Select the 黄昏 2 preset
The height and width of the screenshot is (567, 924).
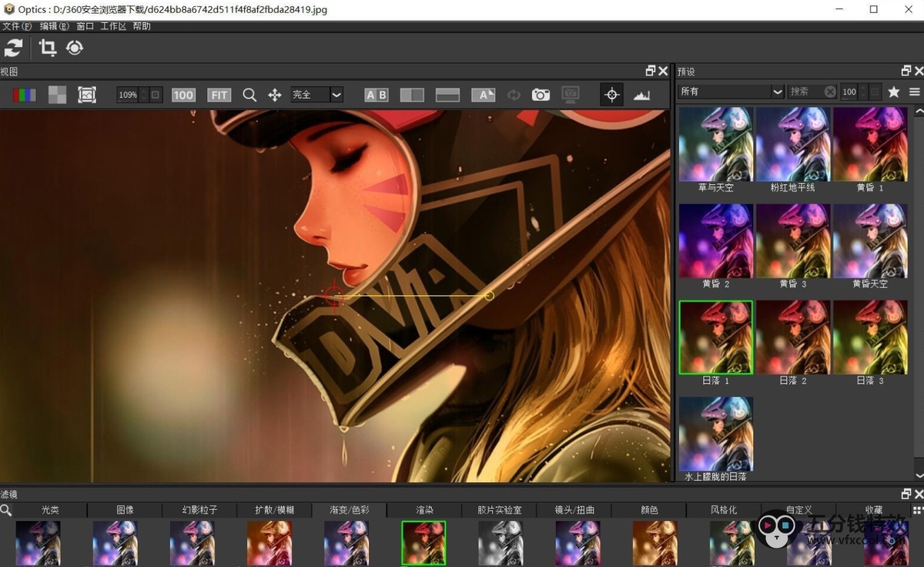(x=716, y=240)
